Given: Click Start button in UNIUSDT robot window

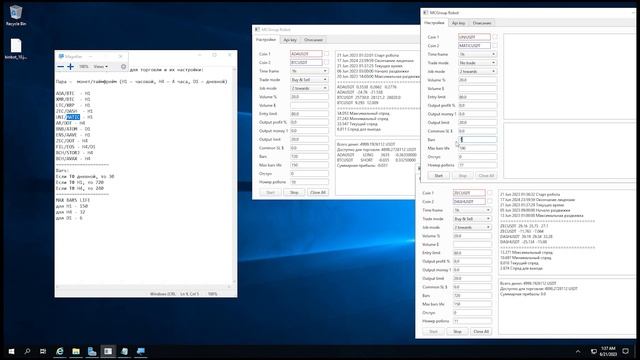Looking at the screenshot, I should 438,176.
